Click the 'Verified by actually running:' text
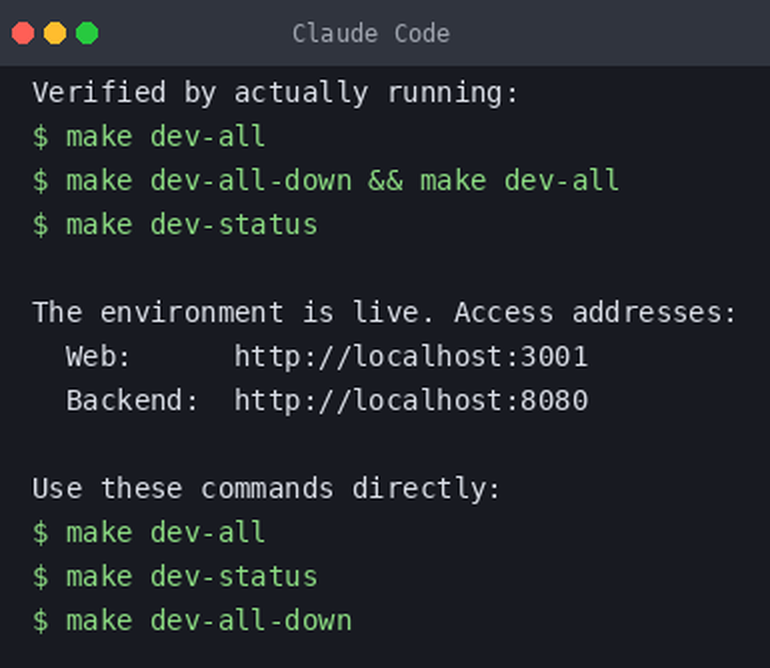This screenshot has width=770, height=668. coord(275,93)
